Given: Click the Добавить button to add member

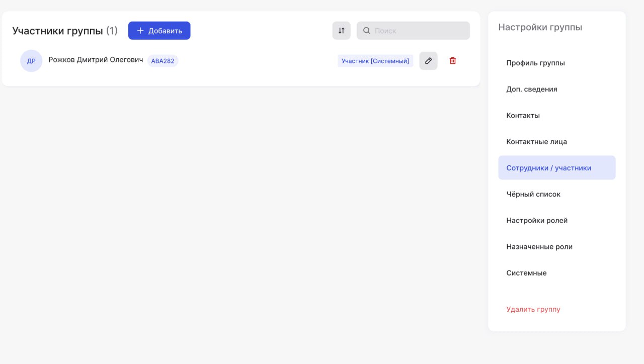Looking at the screenshot, I should [x=159, y=31].
